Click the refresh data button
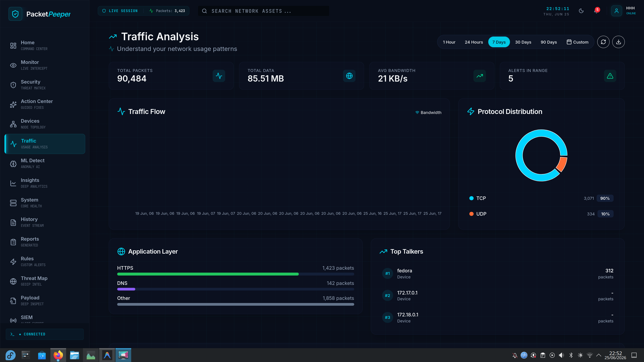 [603, 42]
